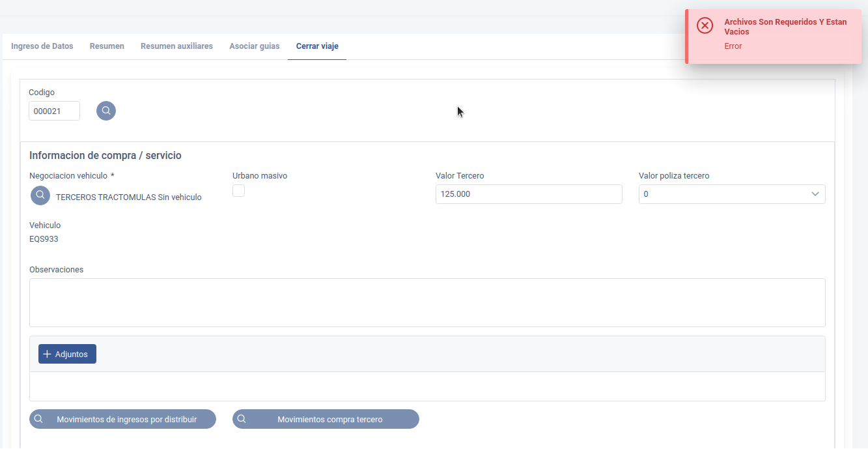
Task: Focus the Codigo input field
Action: point(54,111)
